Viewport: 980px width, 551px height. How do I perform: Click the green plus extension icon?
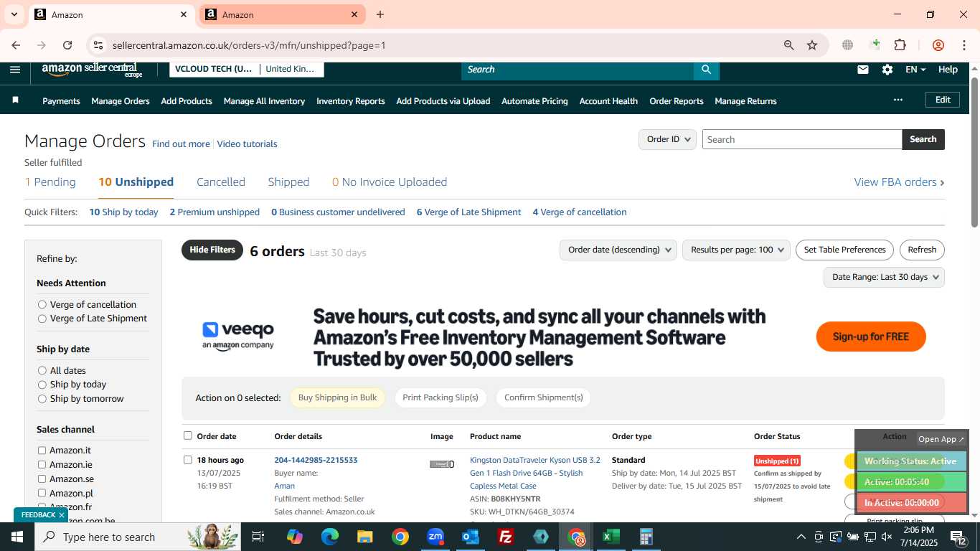click(x=875, y=45)
